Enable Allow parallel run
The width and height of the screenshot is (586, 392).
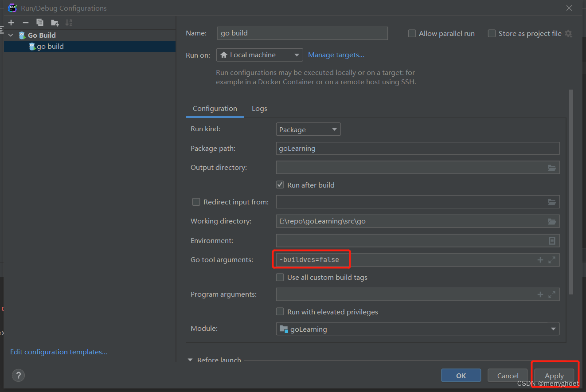412,33
